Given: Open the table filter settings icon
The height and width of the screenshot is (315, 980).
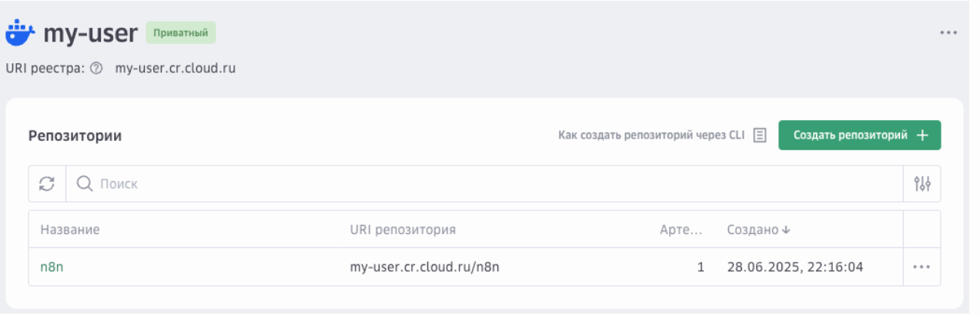Looking at the screenshot, I should pos(921,184).
